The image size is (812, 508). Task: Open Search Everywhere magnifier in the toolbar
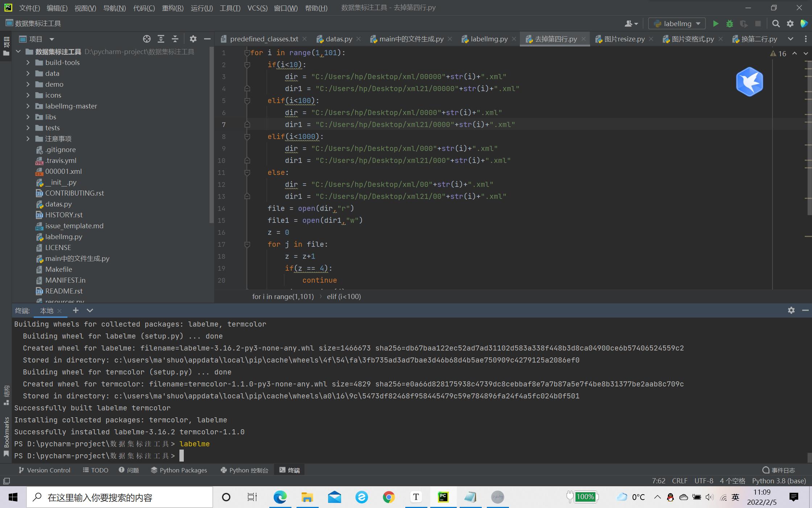tap(776, 24)
